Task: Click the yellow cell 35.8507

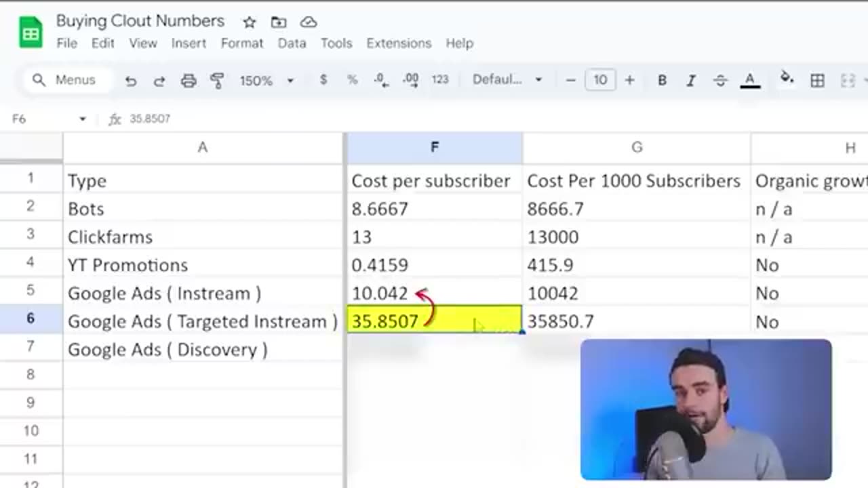Action: [435, 319]
